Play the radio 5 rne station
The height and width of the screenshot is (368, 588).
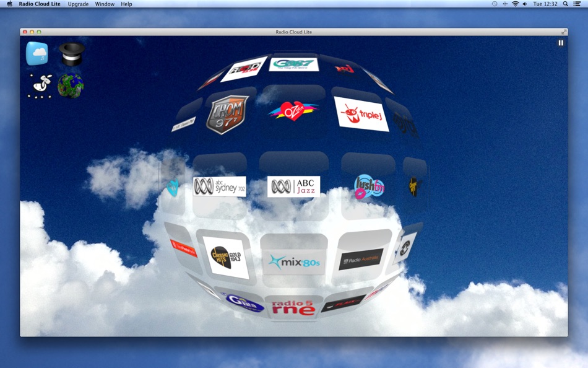(293, 307)
